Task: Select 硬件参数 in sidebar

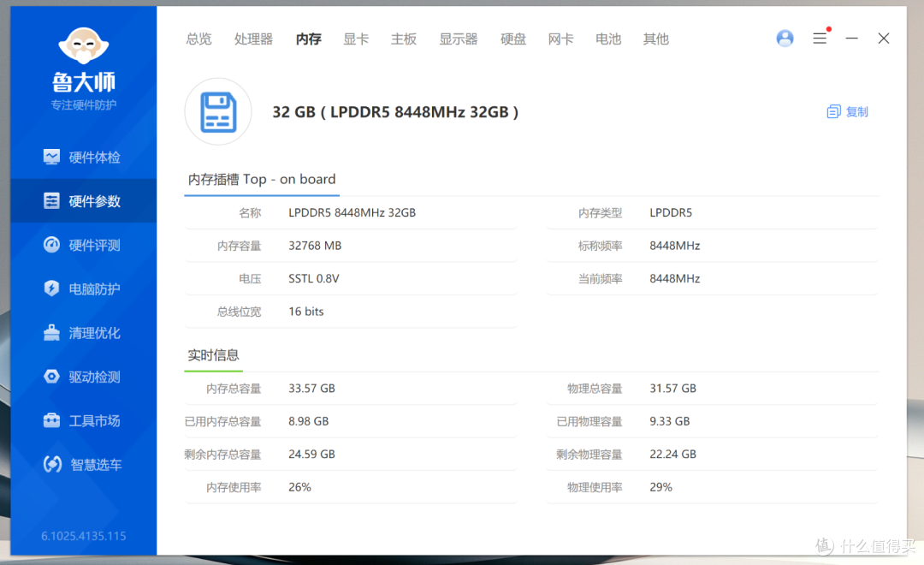Action: coord(83,201)
